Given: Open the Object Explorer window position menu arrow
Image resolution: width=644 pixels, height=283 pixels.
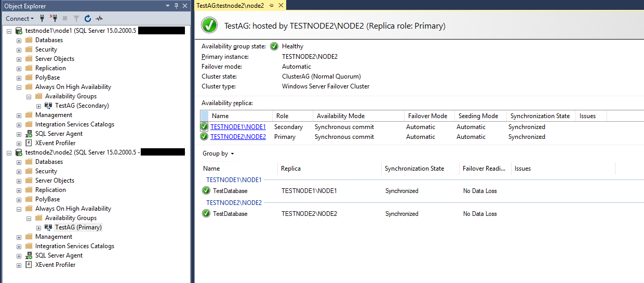Looking at the screenshot, I should 168,6.
